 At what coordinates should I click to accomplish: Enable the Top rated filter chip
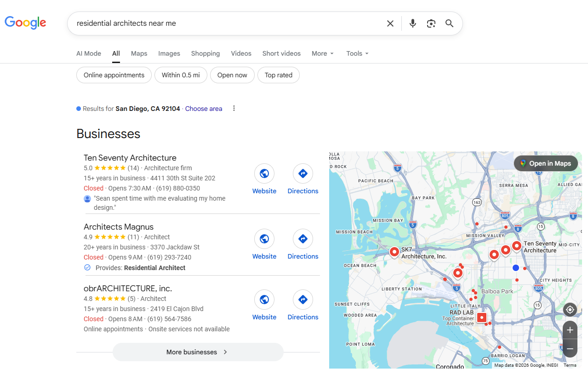click(279, 75)
